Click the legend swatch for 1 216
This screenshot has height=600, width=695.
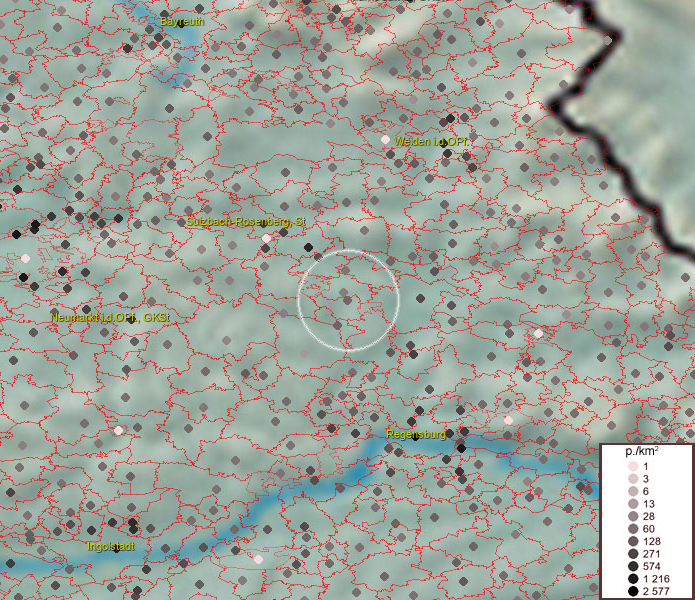[633, 580]
